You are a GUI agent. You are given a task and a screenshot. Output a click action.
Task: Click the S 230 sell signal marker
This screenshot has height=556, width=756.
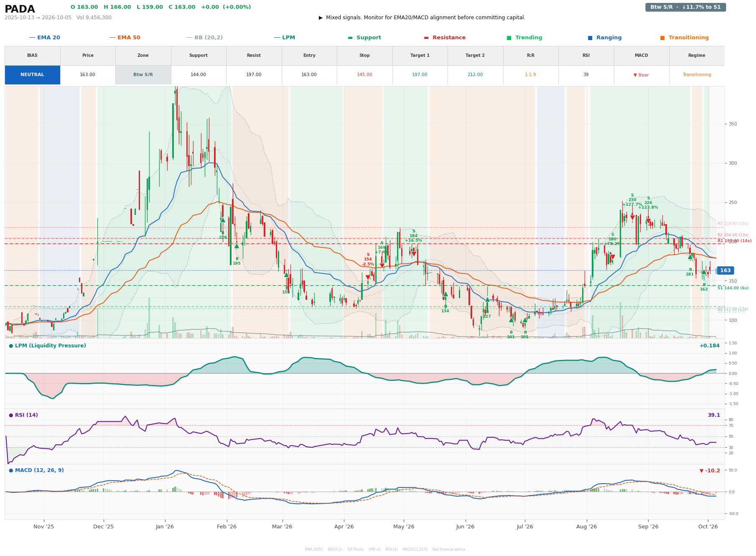632,217
